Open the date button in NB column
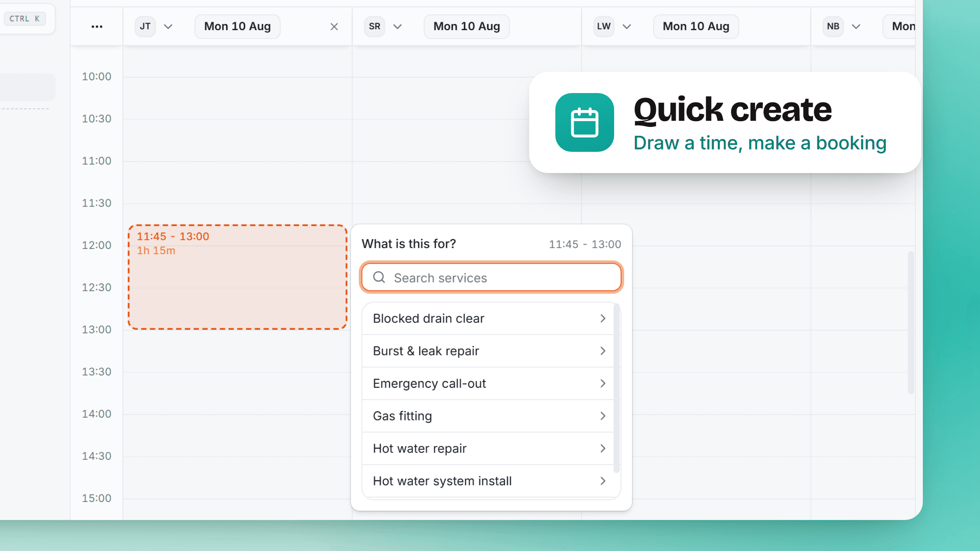Screen dimensions: 980x551 (x=899, y=27)
